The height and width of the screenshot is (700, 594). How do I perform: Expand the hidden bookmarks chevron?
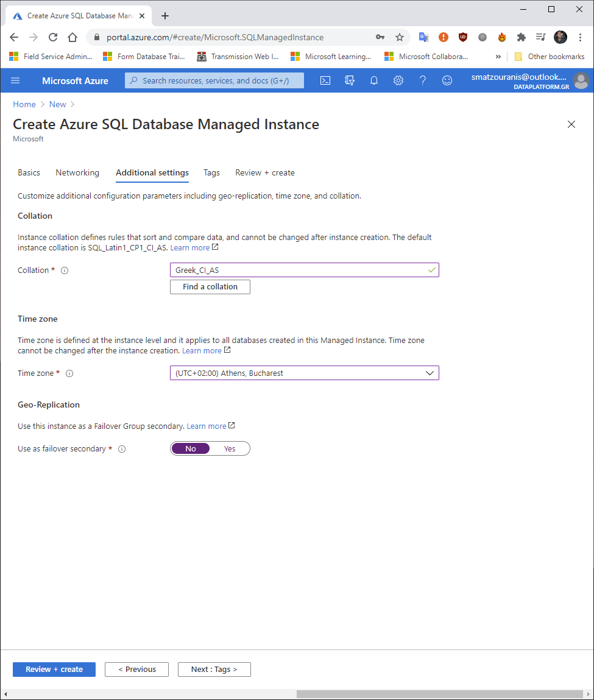click(498, 56)
